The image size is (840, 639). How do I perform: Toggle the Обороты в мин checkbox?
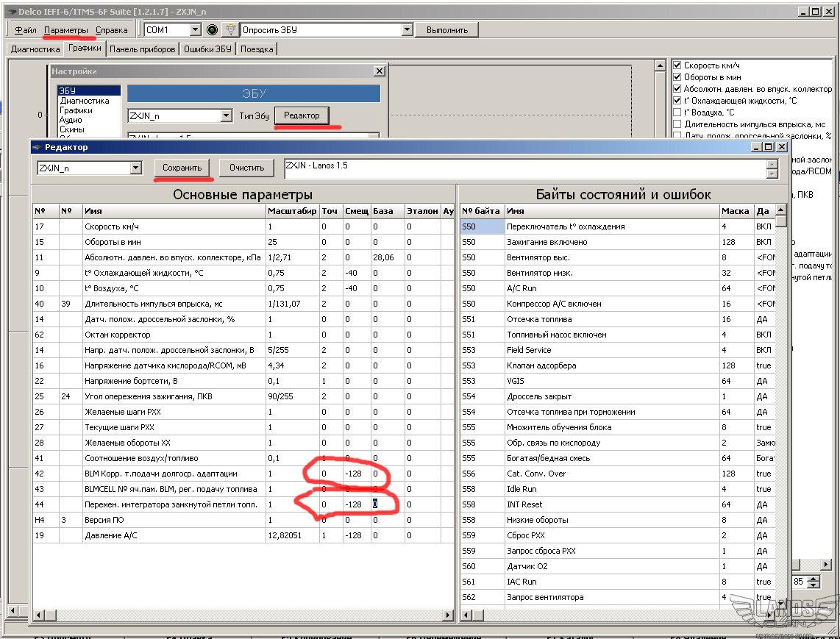click(x=677, y=77)
